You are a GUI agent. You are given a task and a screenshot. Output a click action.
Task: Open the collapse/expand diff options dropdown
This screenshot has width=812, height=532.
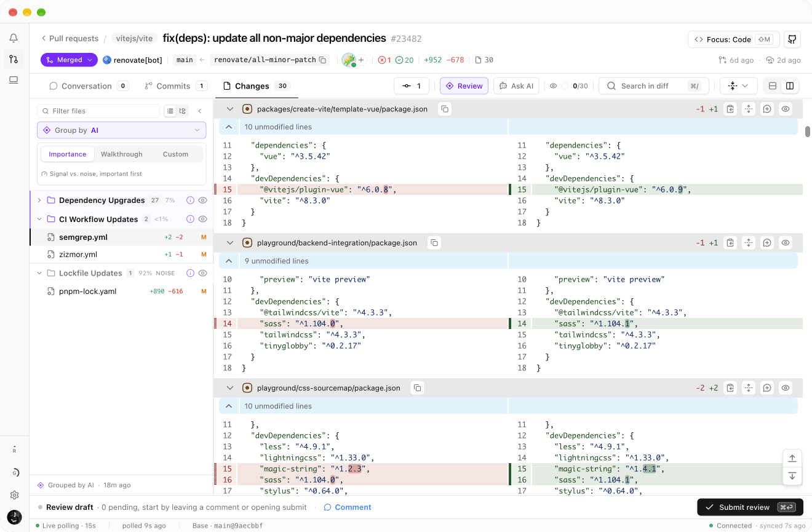(738, 86)
